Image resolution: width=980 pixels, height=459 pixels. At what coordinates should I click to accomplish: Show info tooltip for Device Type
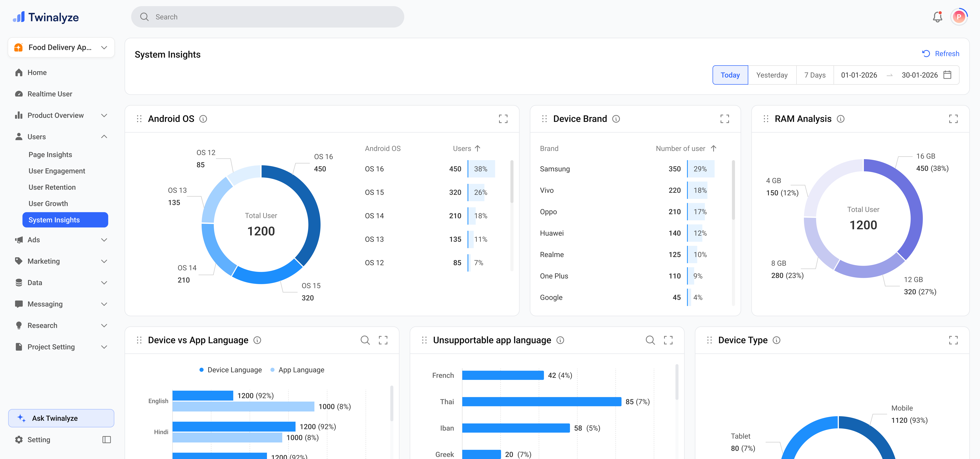[776, 340]
